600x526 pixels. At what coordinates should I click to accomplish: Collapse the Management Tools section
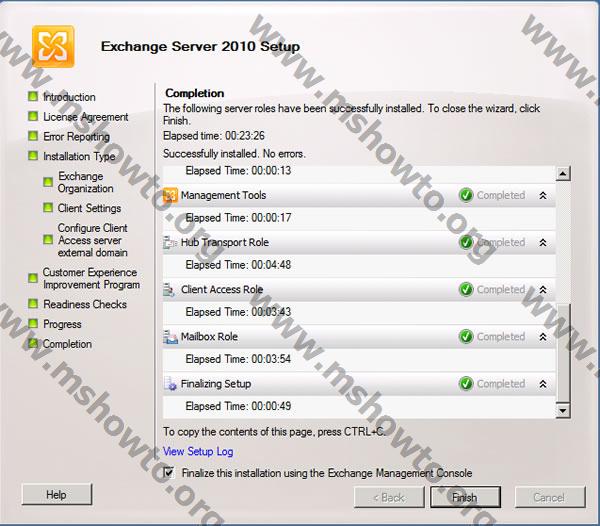coord(543,195)
